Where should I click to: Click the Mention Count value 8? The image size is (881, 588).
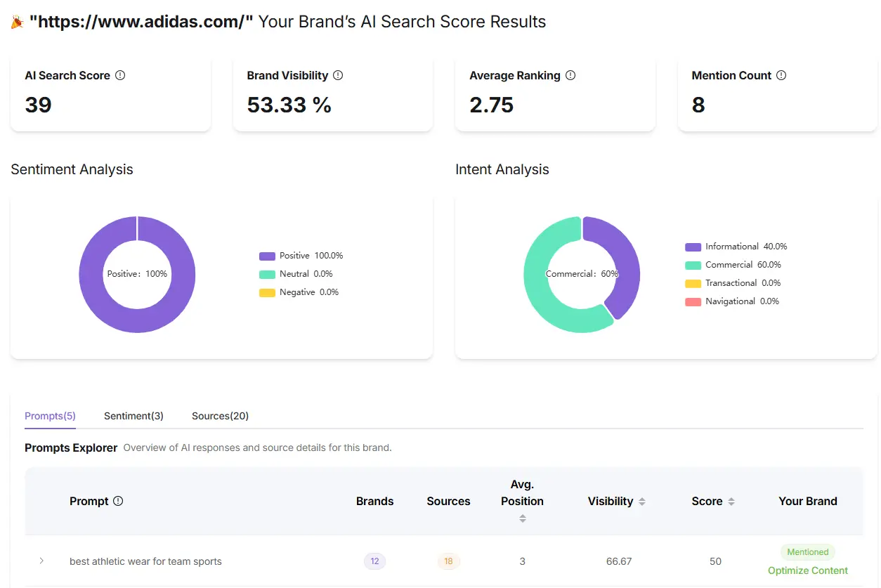click(x=698, y=105)
